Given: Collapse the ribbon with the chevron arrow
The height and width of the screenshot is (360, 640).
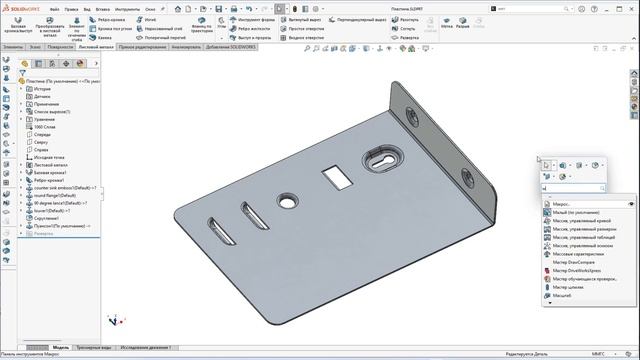Looking at the screenshot, I should [x=634, y=38].
